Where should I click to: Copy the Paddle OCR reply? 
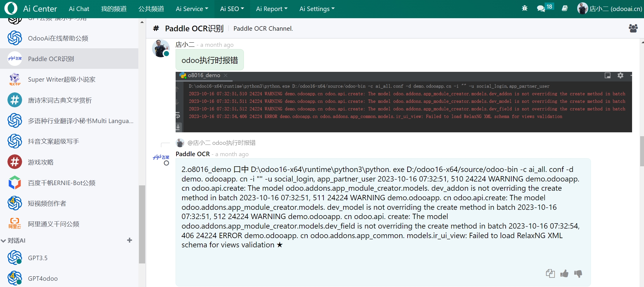(550, 273)
